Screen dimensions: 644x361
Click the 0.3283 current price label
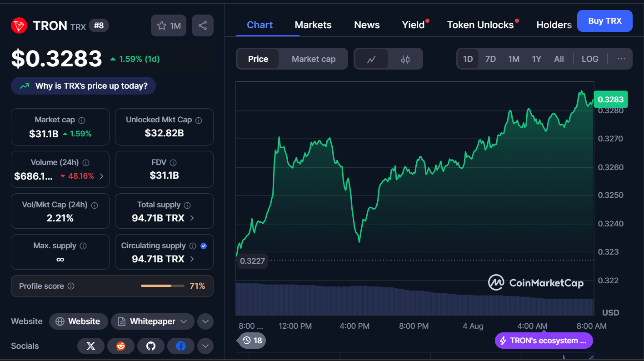pyautogui.click(x=610, y=100)
